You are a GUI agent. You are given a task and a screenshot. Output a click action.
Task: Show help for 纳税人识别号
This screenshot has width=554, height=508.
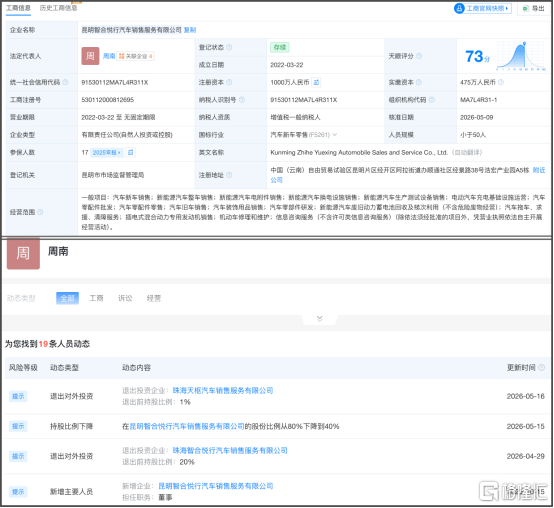[242, 100]
